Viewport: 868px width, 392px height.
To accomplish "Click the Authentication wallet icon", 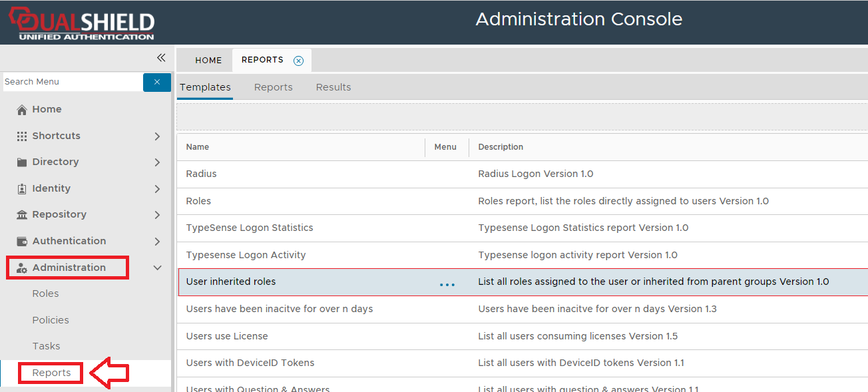I will [x=22, y=242].
